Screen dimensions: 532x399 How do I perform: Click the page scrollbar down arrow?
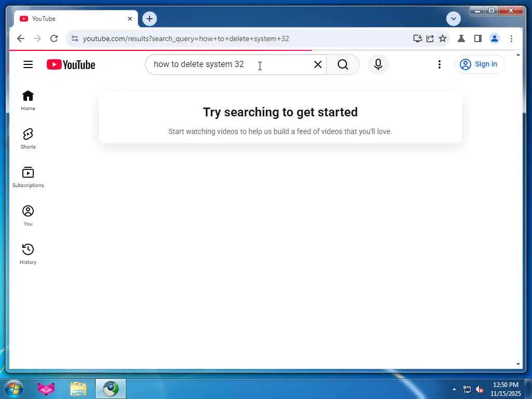tap(518, 364)
